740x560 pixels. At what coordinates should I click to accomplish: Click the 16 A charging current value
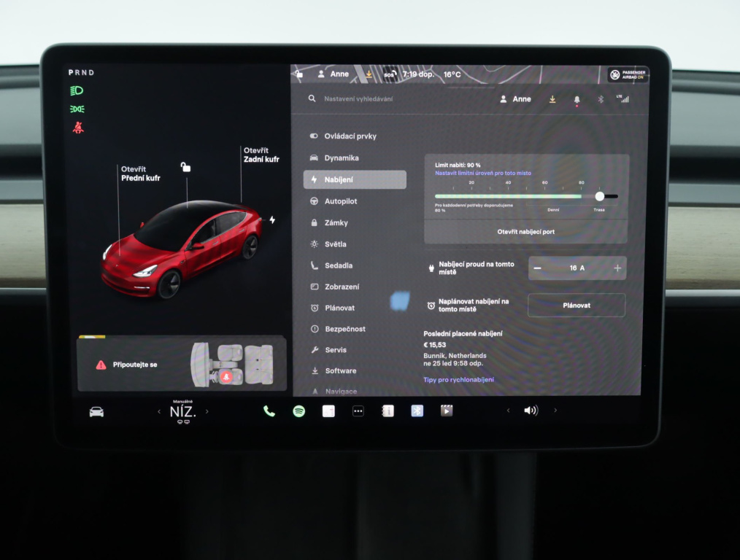tap(577, 268)
